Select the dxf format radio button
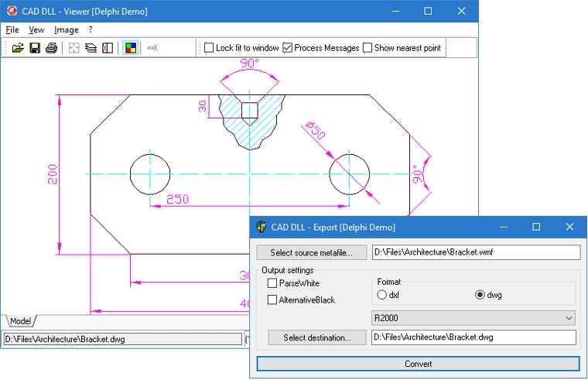The width and height of the screenshot is (588, 380). 381,295
